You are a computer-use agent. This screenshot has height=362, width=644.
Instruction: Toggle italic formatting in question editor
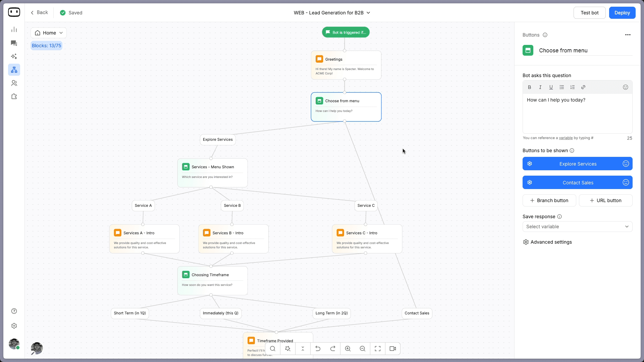(x=540, y=87)
